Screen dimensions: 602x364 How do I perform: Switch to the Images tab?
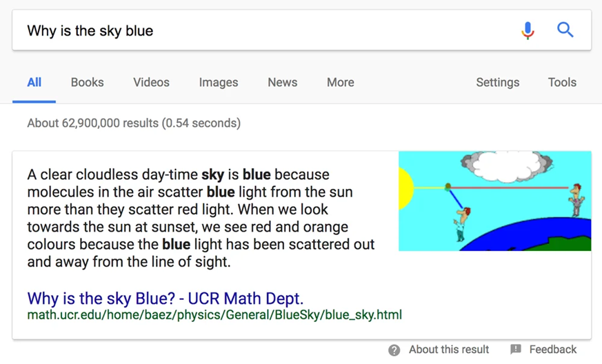pos(219,83)
